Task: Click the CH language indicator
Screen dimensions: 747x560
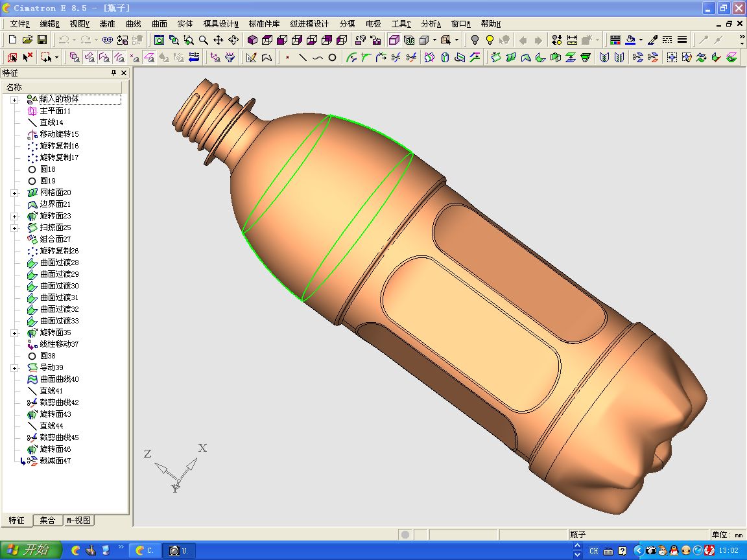Action: (x=593, y=551)
